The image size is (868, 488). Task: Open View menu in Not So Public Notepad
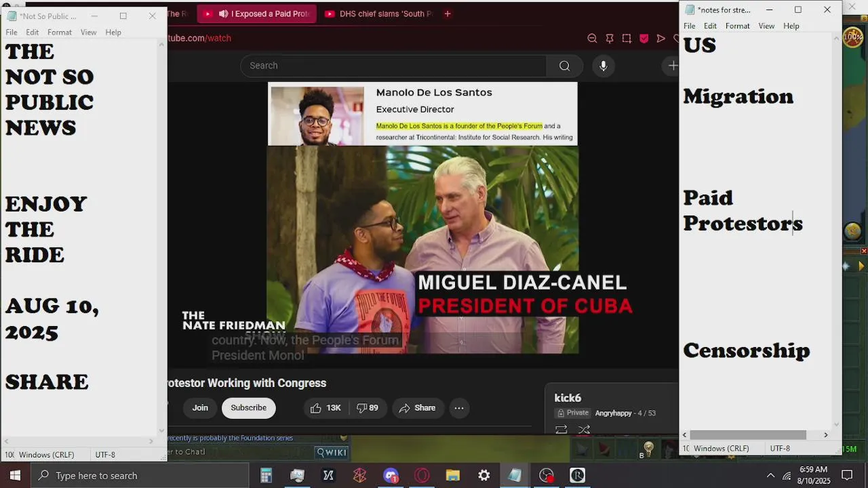point(89,33)
